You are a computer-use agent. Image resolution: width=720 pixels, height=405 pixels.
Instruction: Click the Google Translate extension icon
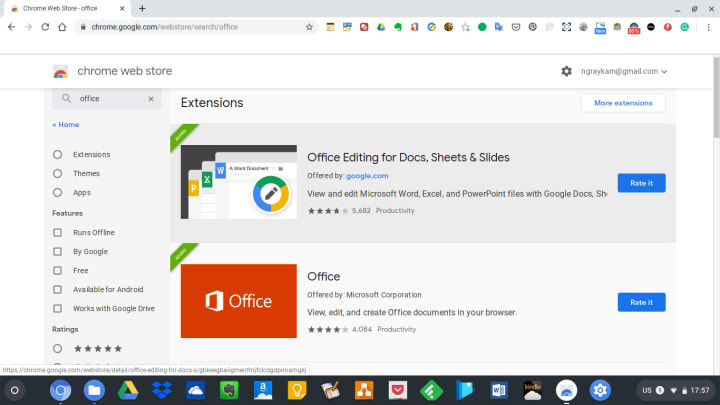pyautogui.click(x=499, y=27)
